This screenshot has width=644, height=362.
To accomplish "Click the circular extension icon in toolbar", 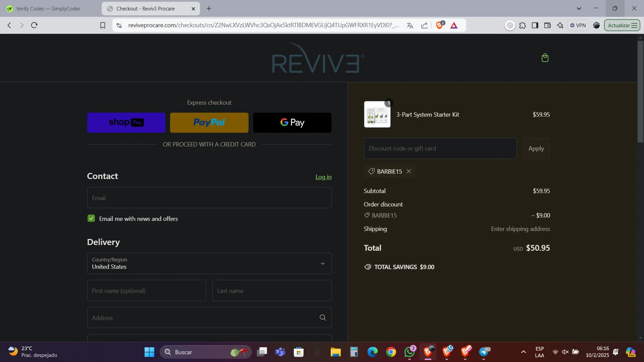I will (510, 25).
